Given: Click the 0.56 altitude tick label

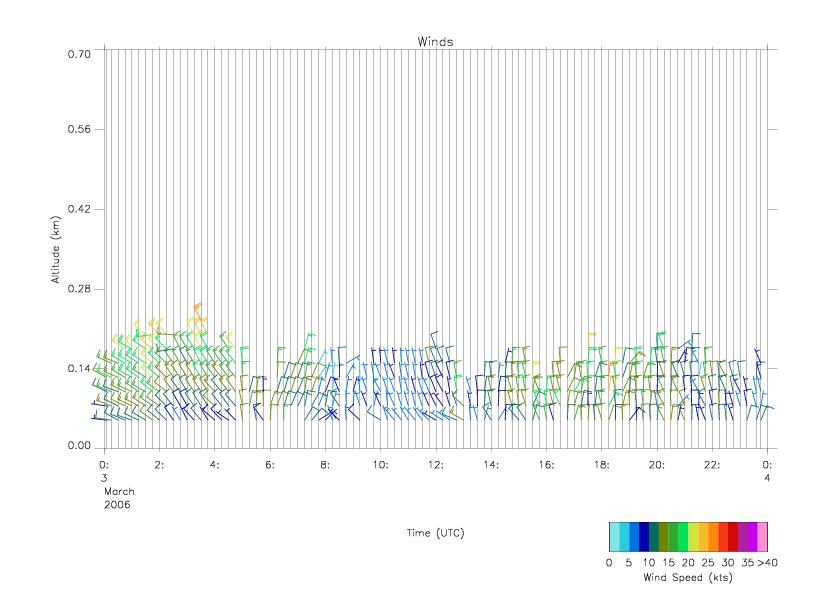Looking at the screenshot, I should [x=79, y=129].
